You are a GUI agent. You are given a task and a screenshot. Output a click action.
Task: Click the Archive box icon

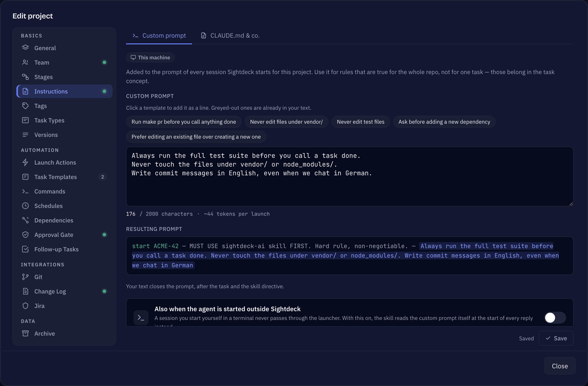(x=25, y=333)
